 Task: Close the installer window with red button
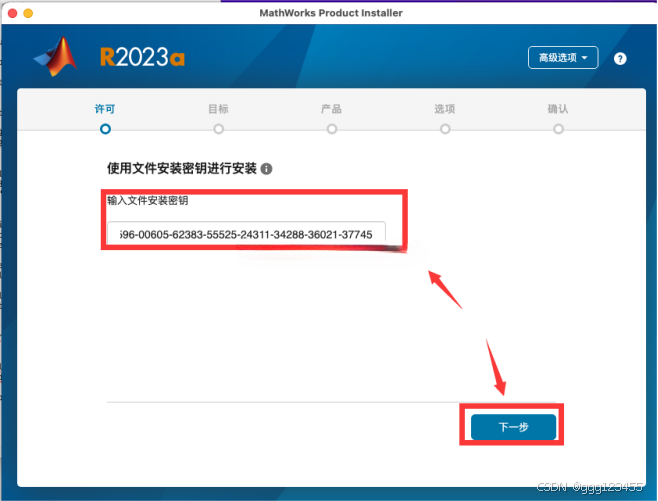pyautogui.click(x=13, y=13)
